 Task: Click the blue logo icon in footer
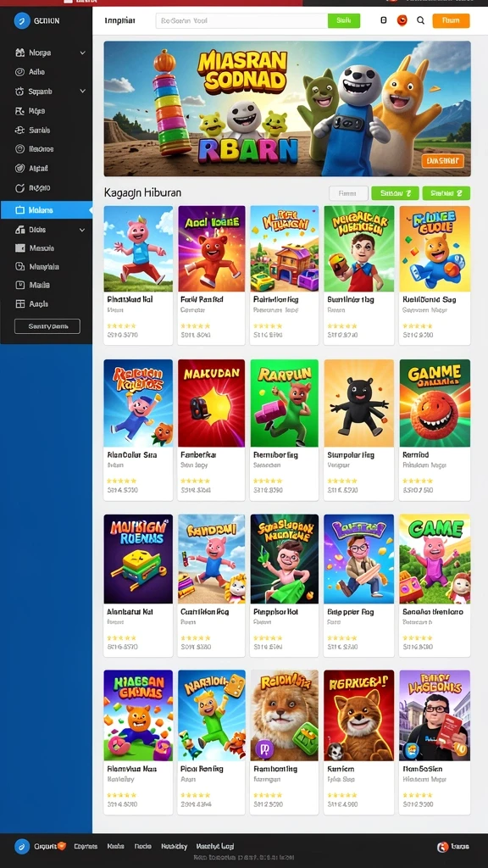tap(21, 846)
